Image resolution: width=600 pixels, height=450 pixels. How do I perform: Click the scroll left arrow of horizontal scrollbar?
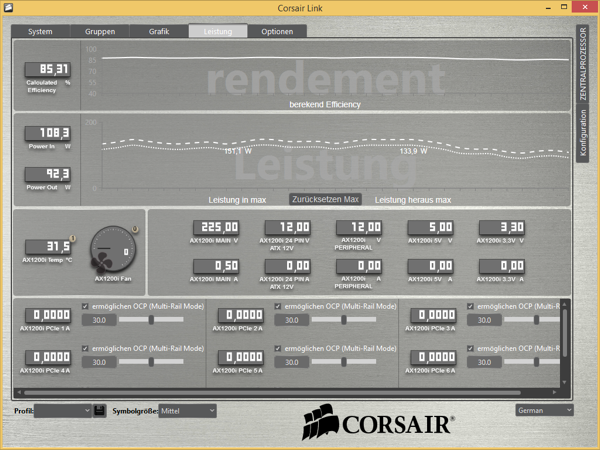(x=19, y=392)
